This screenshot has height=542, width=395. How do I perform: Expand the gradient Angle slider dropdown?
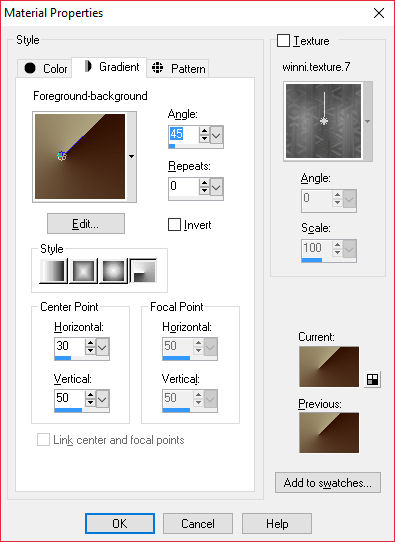tap(217, 135)
